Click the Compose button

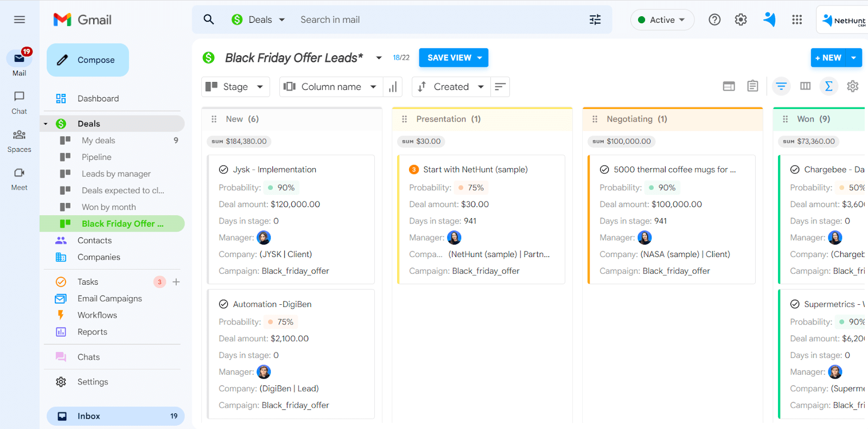(x=88, y=60)
